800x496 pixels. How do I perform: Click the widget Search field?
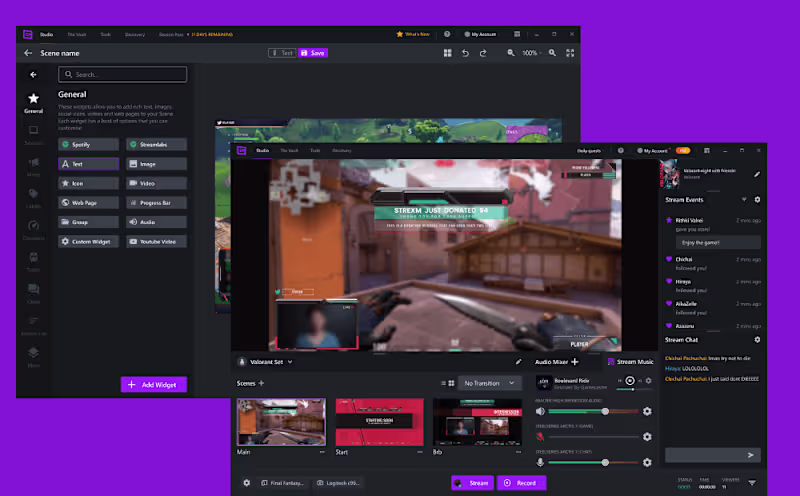pyautogui.click(x=122, y=75)
